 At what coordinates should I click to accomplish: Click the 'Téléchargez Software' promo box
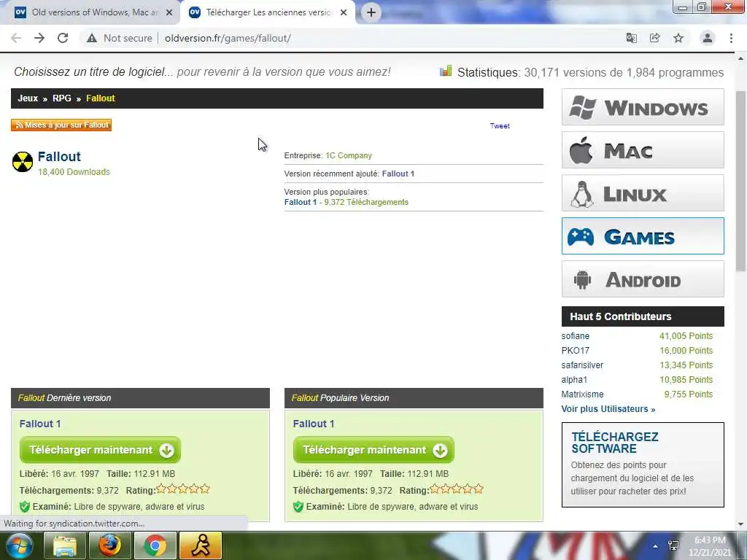643,464
